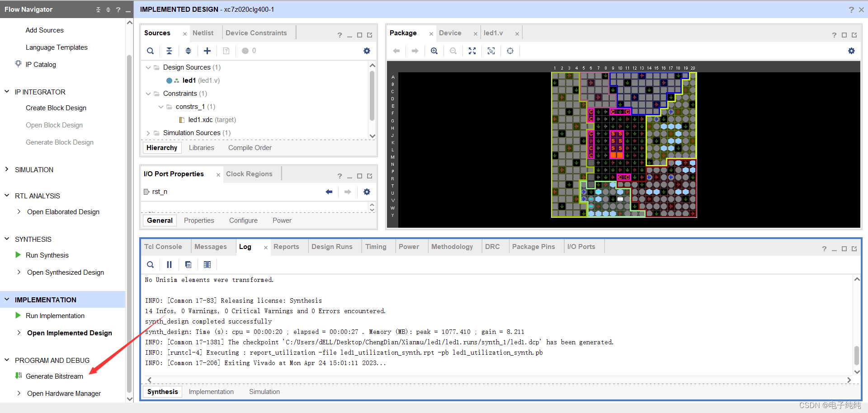Open the I/O Ports tab
This screenshot has height=413, width=868.
pyautogui.click(x=581, y=247)
